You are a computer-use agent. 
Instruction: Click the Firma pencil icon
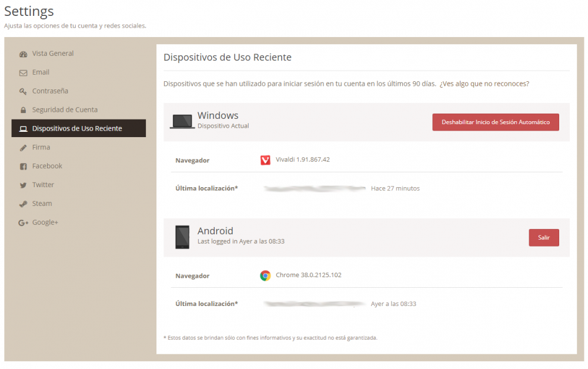pyautogui.click(x=24, y=148)
